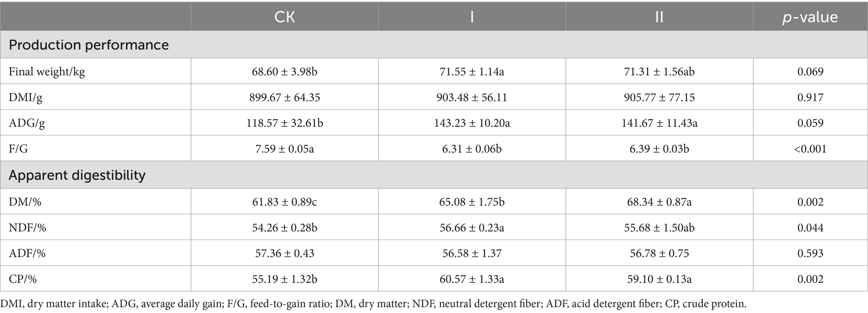868x313 pixels.
Task: Click the ADF/% row label
Action: click(x=27, y=253)
